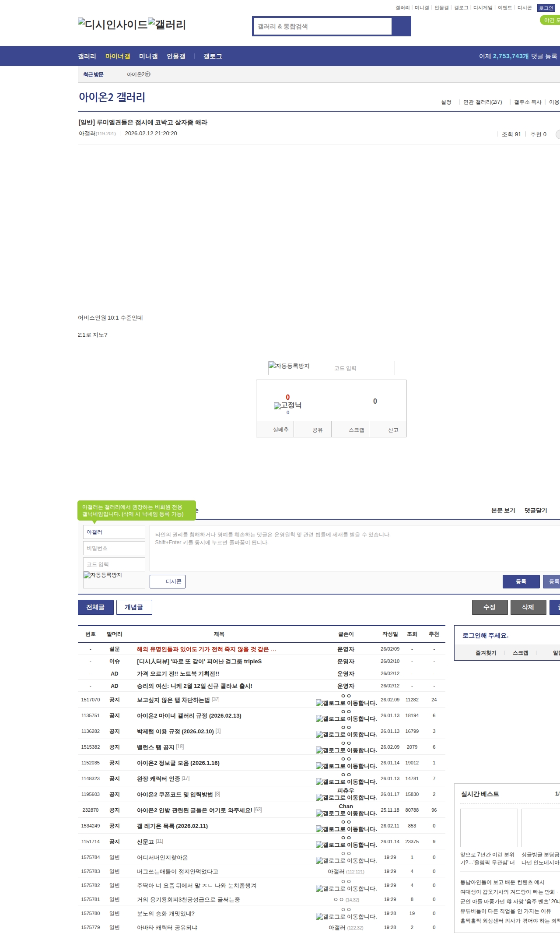Open gallog icon on post row 1148323
Image resolution: width=560 pixels, height=933 pixels.
(x=346, y=782)
